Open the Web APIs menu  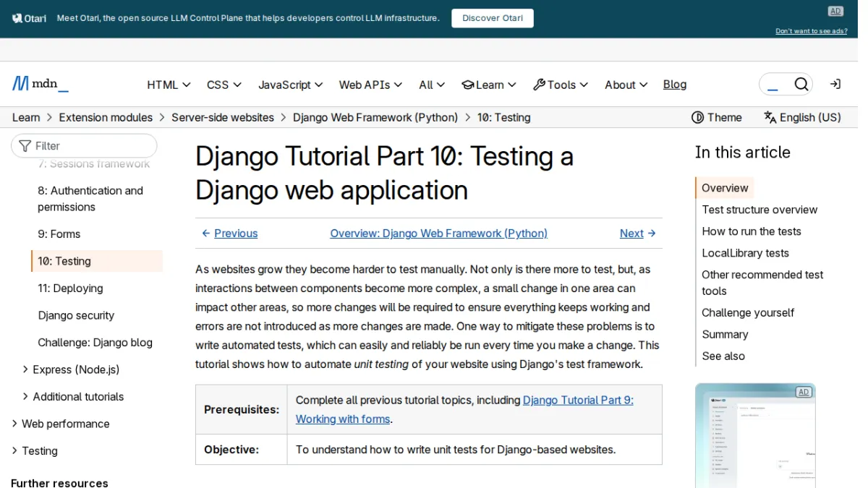[371, 85]
